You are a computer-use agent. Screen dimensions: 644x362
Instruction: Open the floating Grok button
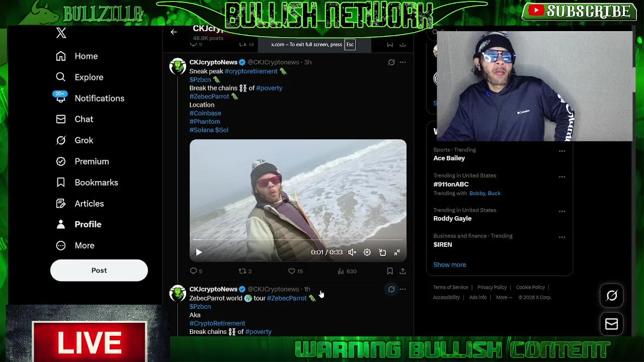611,296
